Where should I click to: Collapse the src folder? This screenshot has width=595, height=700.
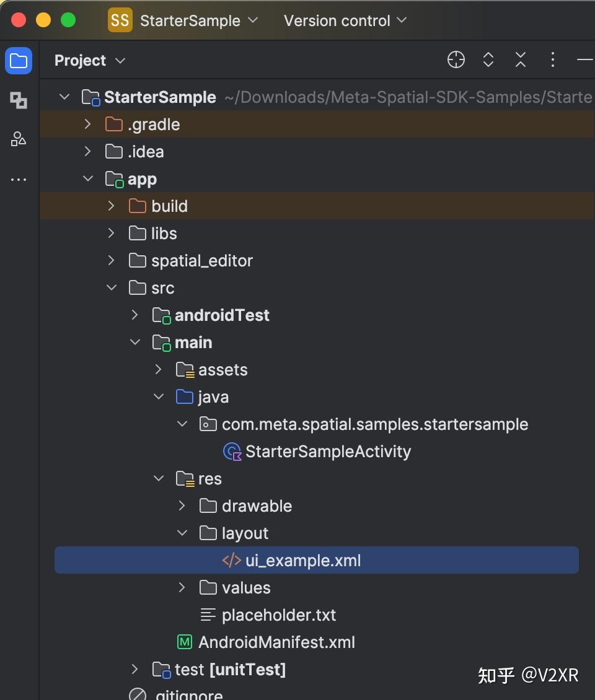click(x=112, y=287)
